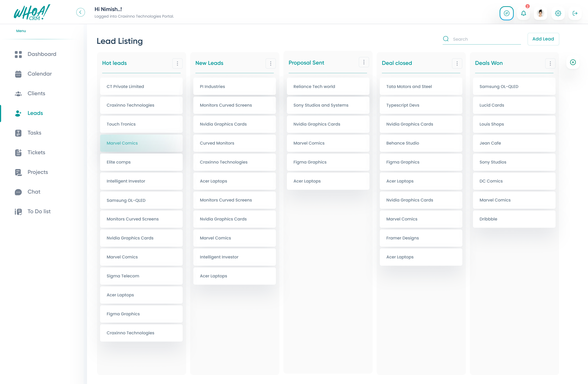Viewport: 588px width, 384px height.
Task: Open DC Comics lead card
Action: coord(514,181)
